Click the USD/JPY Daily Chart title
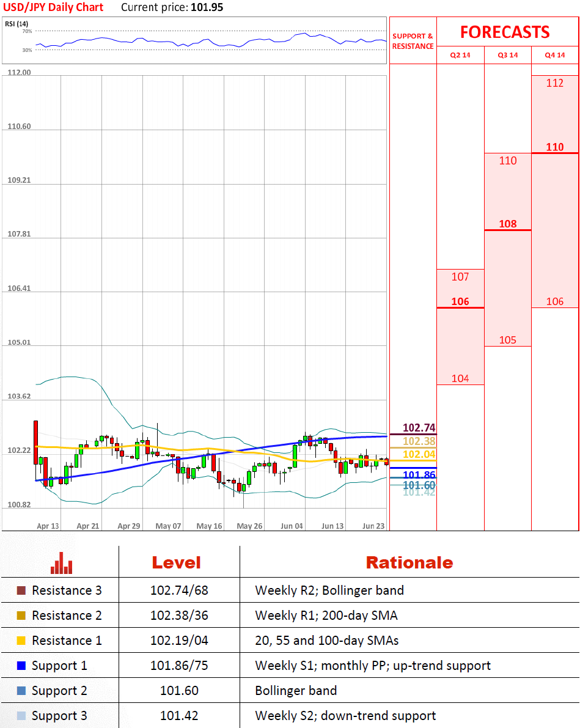This screenshot has width=580, height=728. pos(53,7)
